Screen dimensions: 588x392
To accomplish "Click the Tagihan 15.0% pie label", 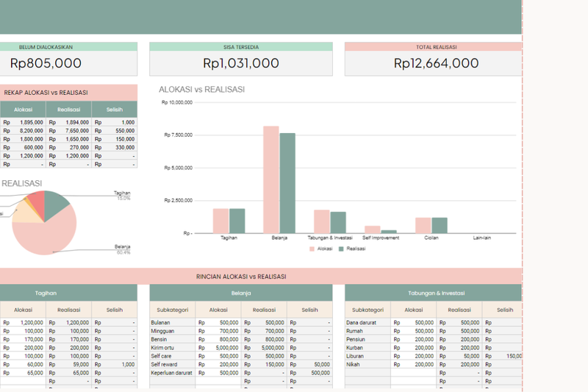I will point(122,196).
